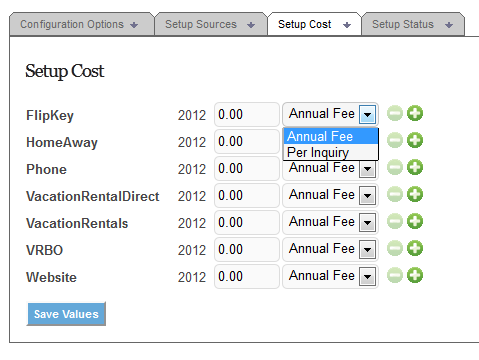Click arrow icon on Setup Status tab

(449, 25)
